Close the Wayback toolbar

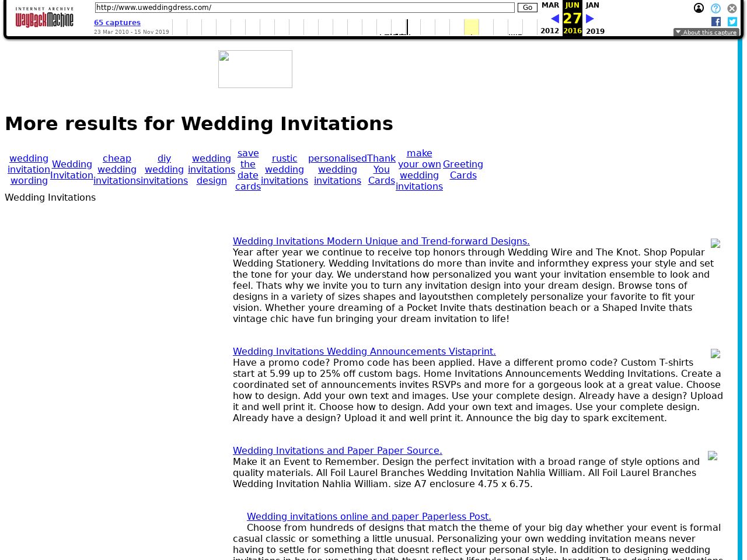click(732, 9)
